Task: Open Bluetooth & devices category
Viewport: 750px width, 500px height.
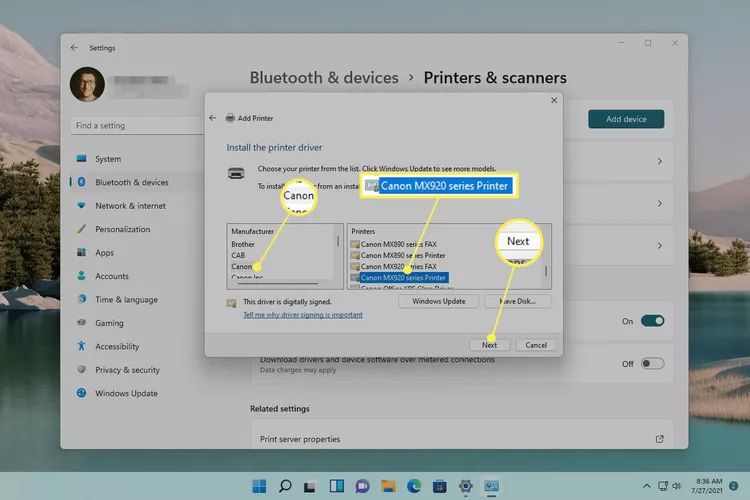Action: [x=132, y=182]
